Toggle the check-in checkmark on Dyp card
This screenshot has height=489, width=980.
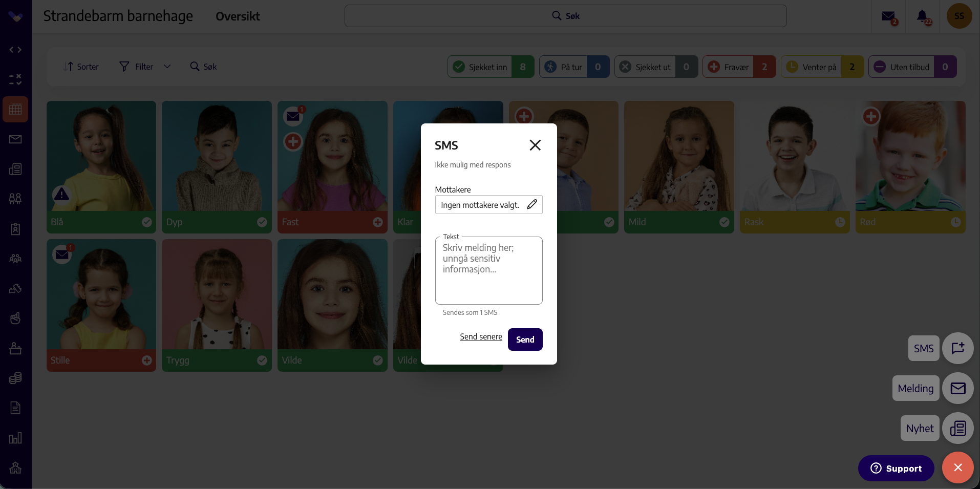point(262,222)
